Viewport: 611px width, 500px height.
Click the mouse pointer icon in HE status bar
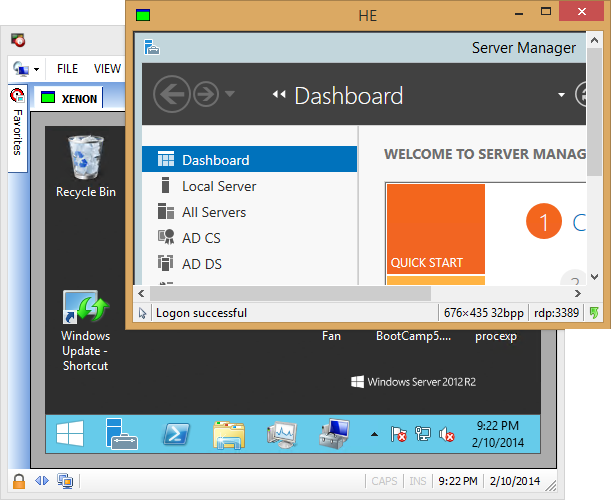(142, 313)
